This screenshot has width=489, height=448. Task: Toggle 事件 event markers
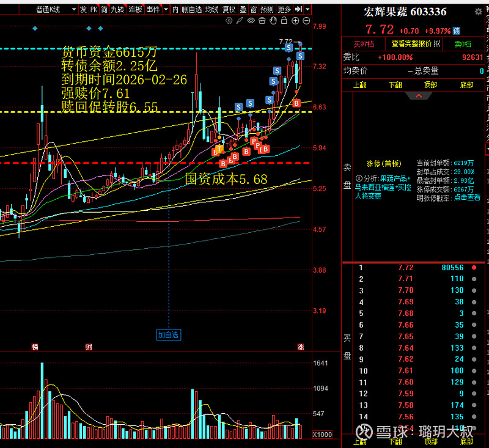(x=153, y=10)
